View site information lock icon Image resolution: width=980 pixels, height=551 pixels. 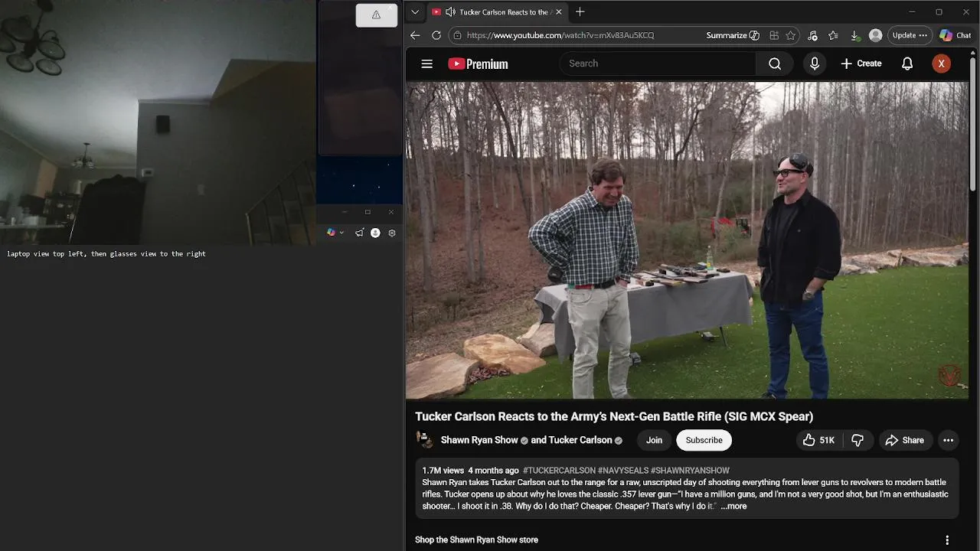click(x=457, y=35)
